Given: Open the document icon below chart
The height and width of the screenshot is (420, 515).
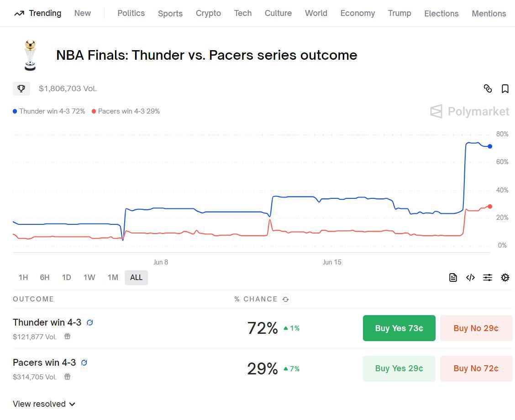Looking at the screenshot, I should click(453, 277).
